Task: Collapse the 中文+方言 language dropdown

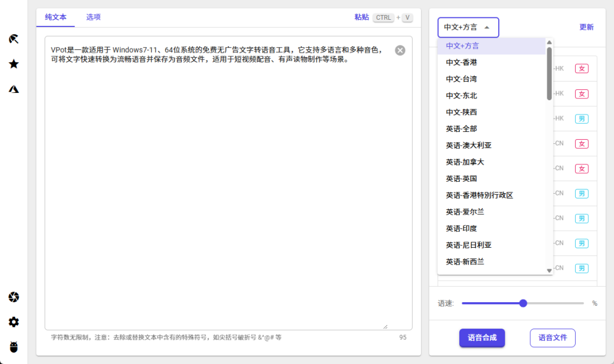Action: (x=468, y=28)
